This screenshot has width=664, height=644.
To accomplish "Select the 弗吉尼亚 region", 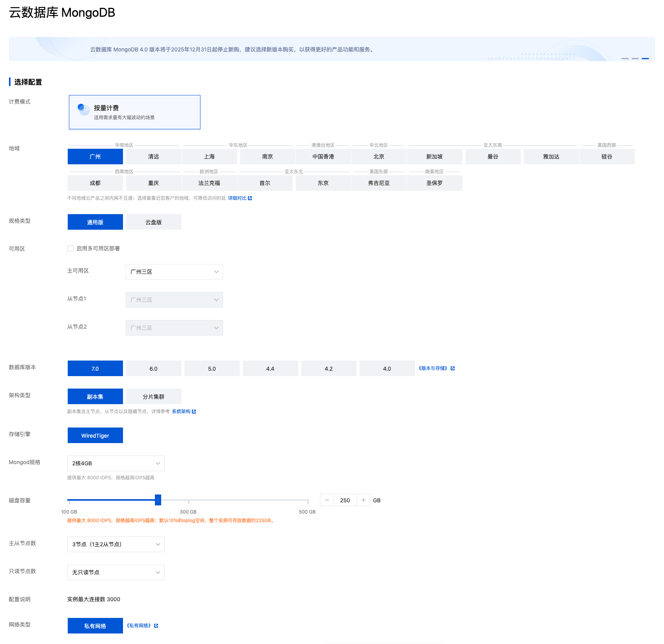I will point(379,183).
